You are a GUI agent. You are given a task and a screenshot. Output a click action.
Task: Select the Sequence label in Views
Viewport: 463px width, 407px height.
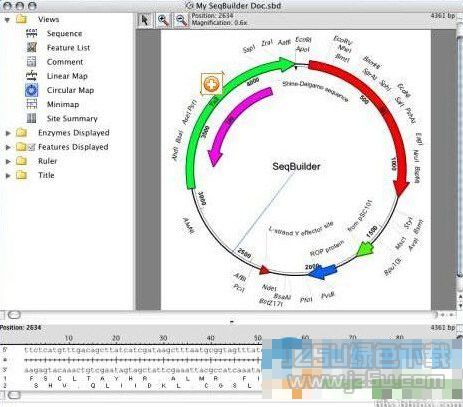click(64, 33)
